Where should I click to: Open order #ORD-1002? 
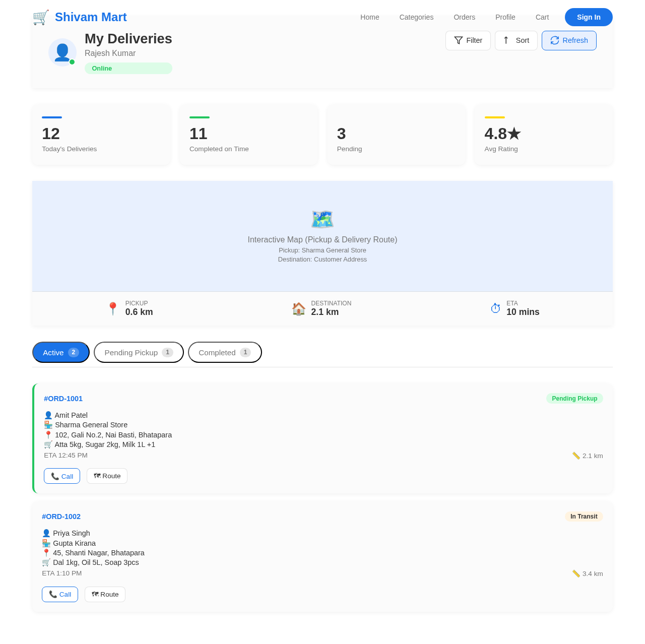coord(61,517)
